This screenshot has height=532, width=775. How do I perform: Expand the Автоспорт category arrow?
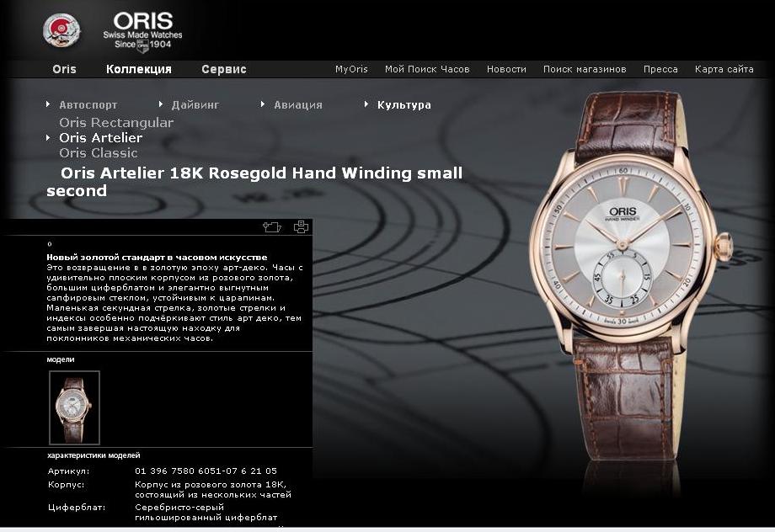pos(48,104)
